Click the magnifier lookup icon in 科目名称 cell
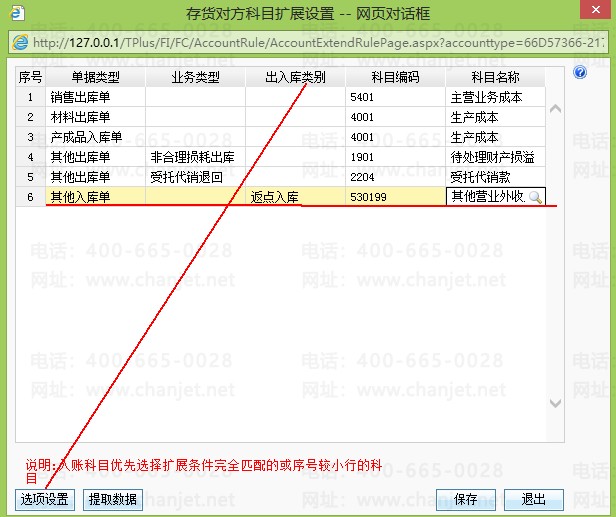The image size is (616, 517). (535, 197)
